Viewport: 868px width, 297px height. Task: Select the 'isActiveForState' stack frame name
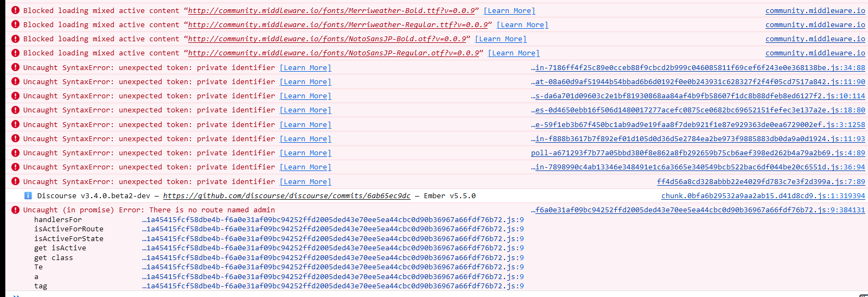(69, 238)
